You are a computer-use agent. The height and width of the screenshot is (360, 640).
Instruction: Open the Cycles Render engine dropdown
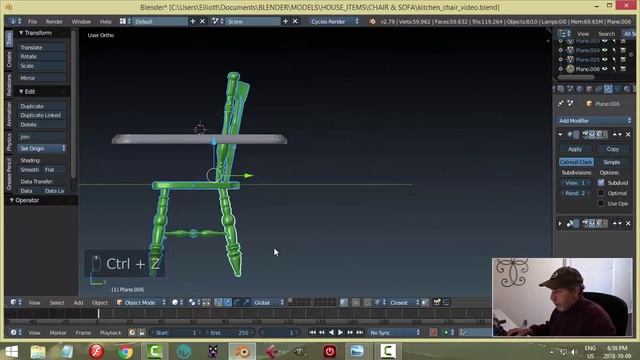[x=334, y=21]
